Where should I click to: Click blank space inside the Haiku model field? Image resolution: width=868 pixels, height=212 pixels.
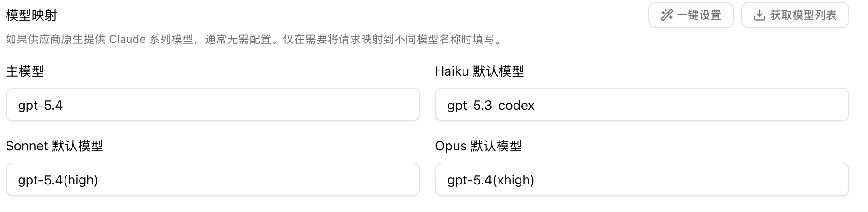point(692,105)
